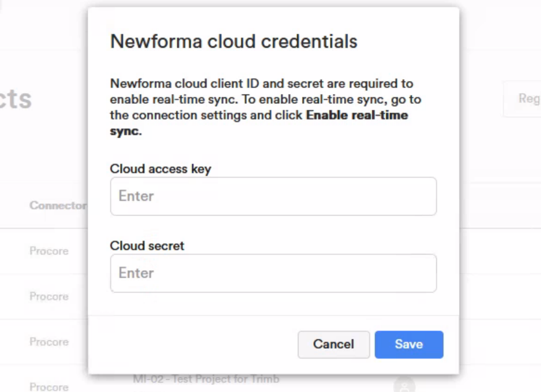This screenshot has height=392, width=541.
Task: Click the Connector column header
Action: (x=58, y=205)
